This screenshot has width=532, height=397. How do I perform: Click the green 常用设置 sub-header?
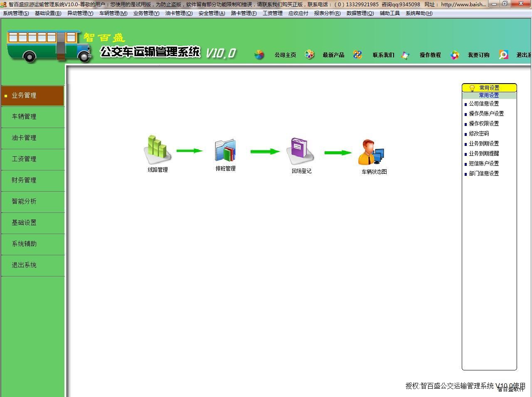(x=489, y=96)
